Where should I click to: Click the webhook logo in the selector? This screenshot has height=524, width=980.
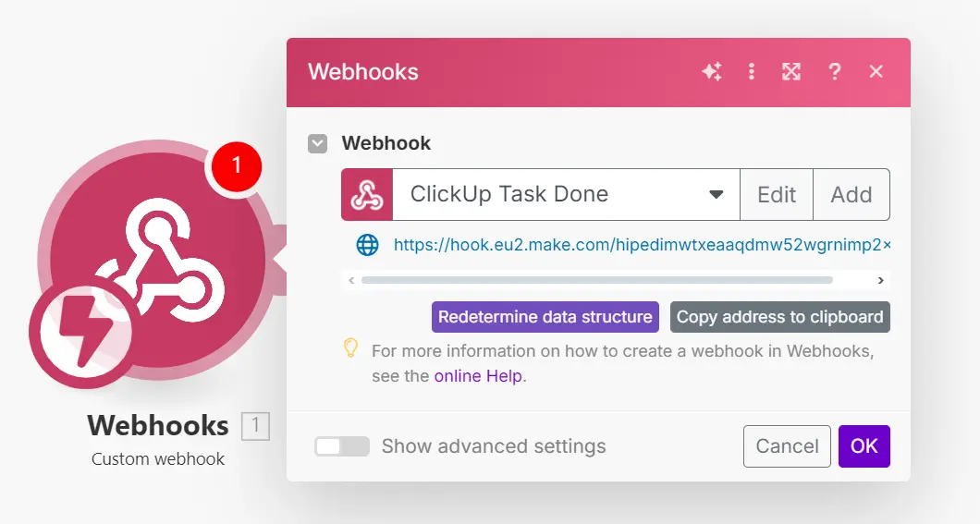367,194
